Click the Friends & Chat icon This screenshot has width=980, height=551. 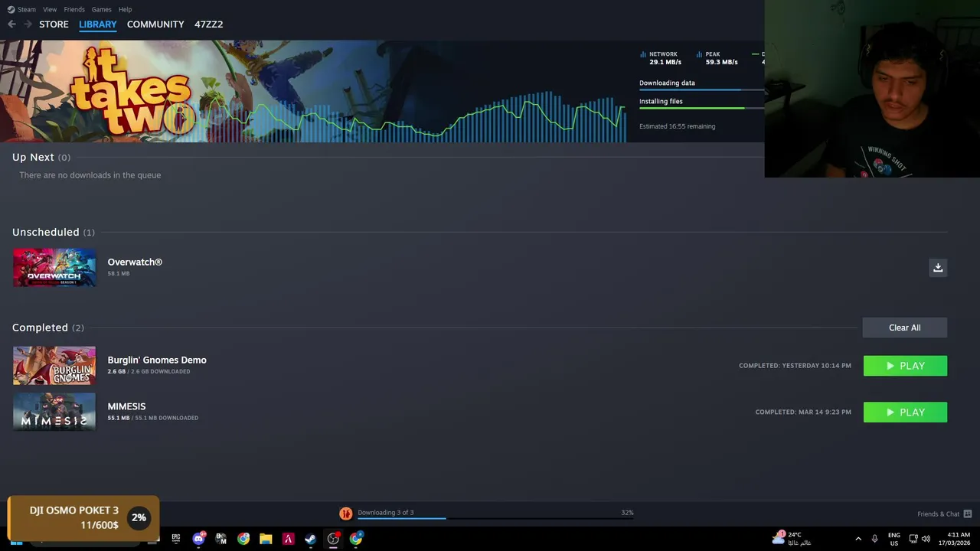pos(968,514)
